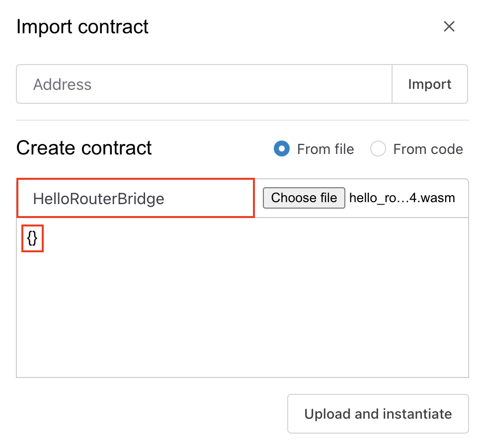Click the Create contract heading

point(84,148)
